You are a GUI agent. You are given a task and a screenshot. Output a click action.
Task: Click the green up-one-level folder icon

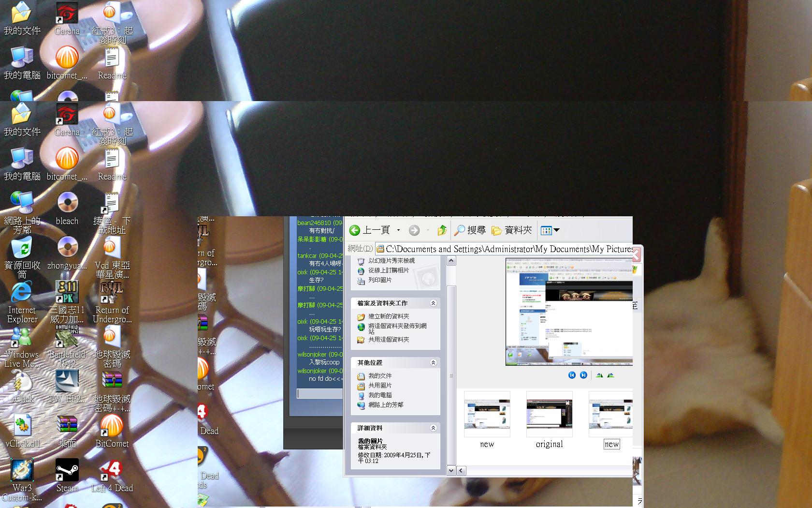[442, 230]
